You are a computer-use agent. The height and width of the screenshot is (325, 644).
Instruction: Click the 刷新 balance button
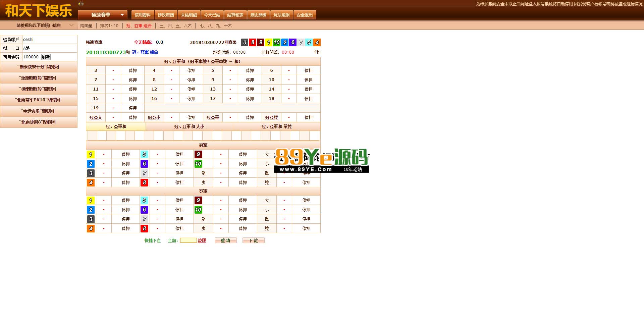click(x=46, y=57)
